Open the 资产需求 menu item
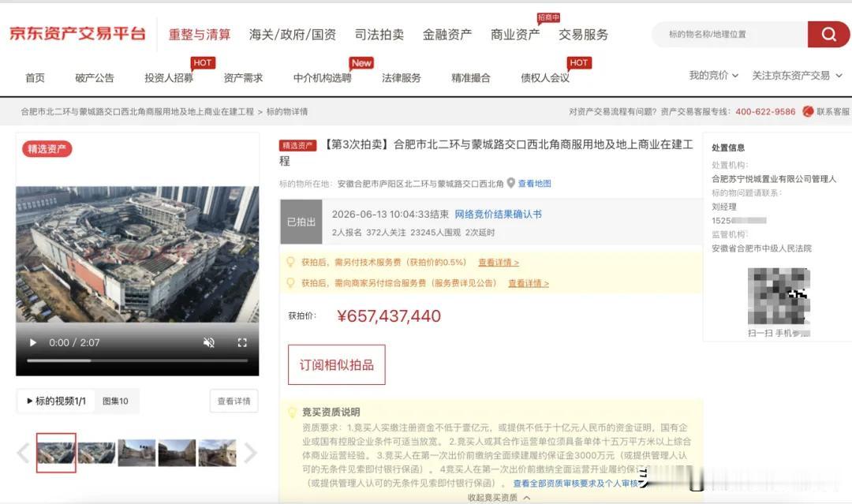This screenshot has width=852, height=504. 243,78
